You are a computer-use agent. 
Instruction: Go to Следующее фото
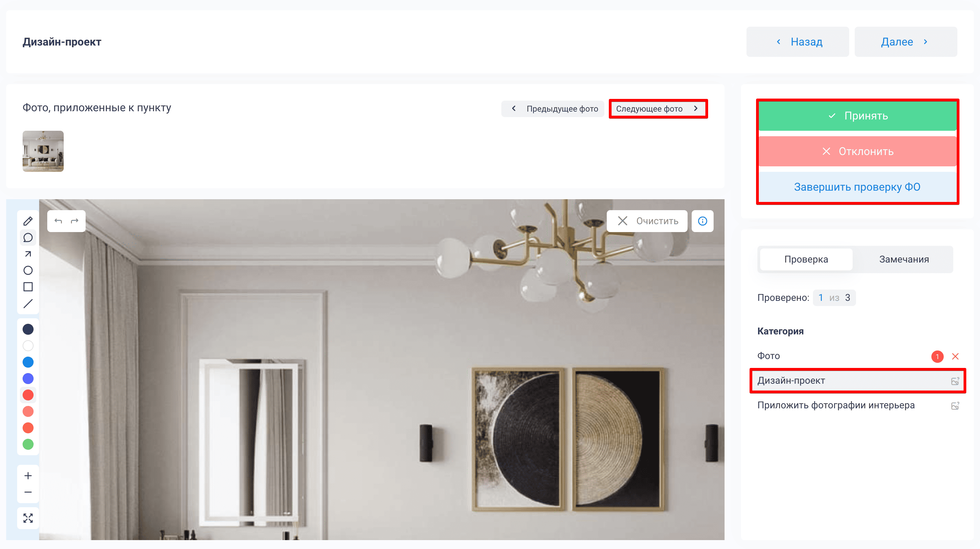pyautogui.click(x=658, y=109)
